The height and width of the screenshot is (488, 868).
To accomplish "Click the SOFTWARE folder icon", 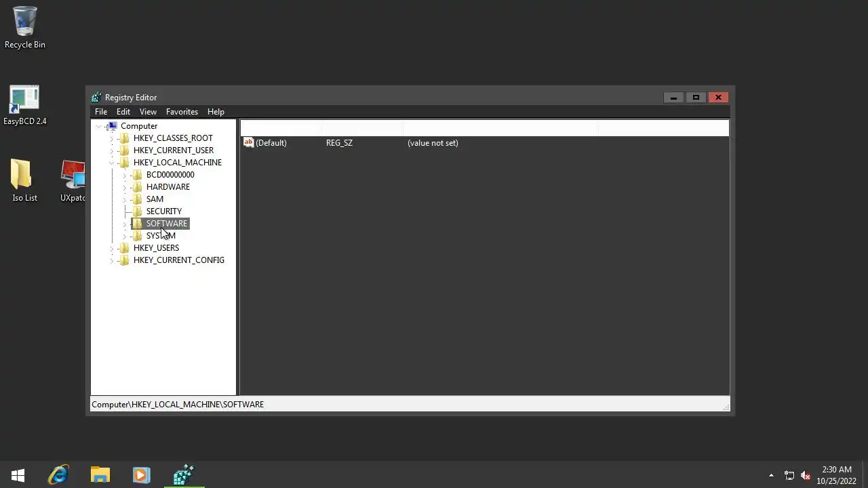I will point(137,224).
